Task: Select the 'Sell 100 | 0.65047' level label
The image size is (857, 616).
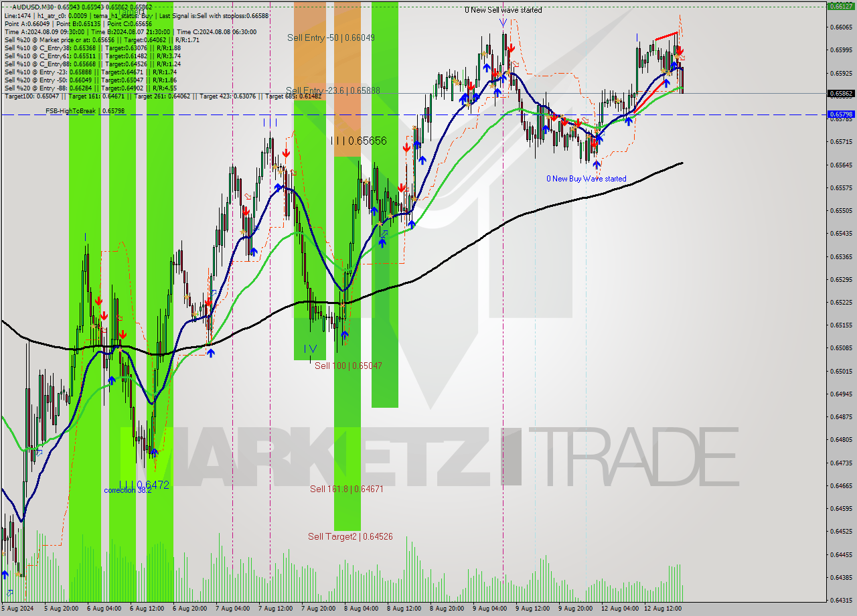Action: 348,366
